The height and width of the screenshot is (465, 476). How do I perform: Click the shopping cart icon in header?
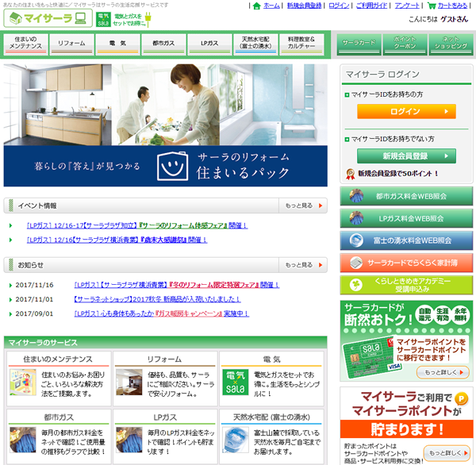point(432,6)
